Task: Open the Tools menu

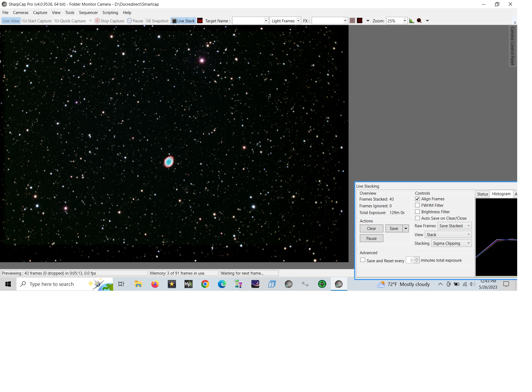Action: click(69, 12)
